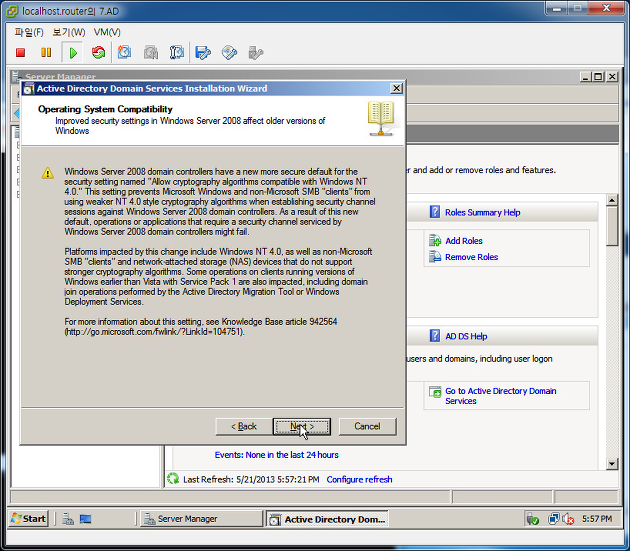Open the snapshot manager icon
Screen dimensions: 630x551
[177, 53]
